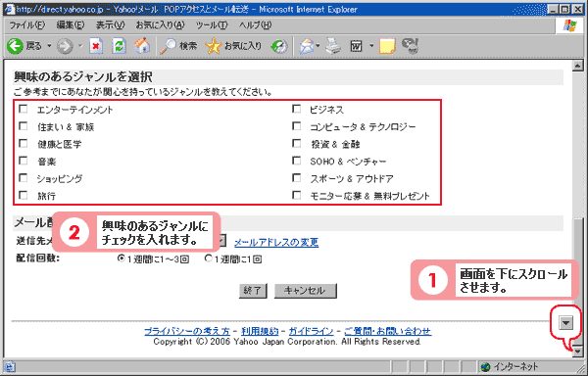
Task: Click the scrollbar down arrow at bottom
Action: pos(577,352)
